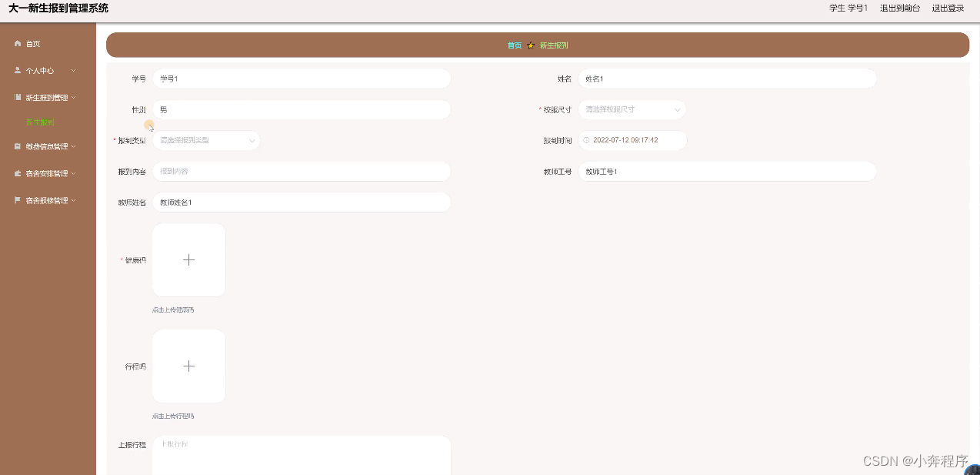980x475 pixels.
Task: Click the 报到内容 input field
Action: pos(302,171)
